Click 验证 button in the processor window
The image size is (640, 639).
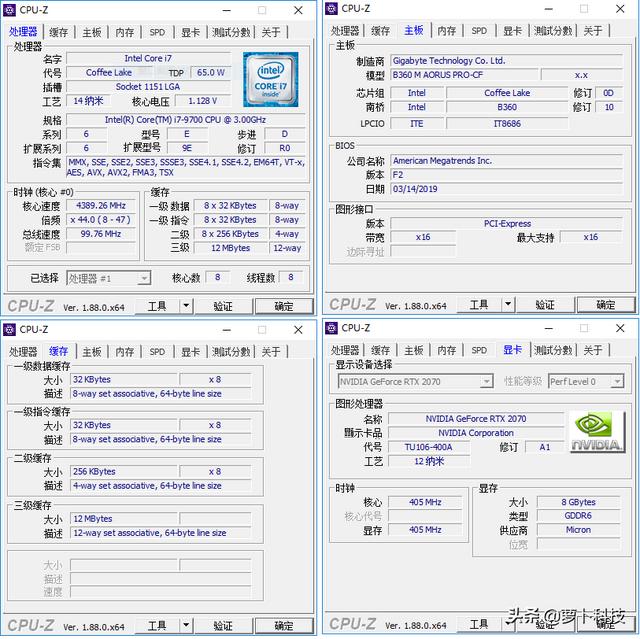tap(223, 306)
